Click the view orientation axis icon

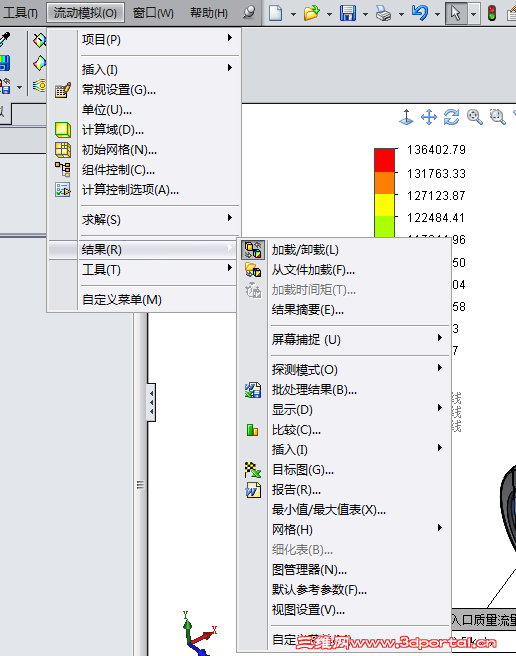pyautogui.click(x=406, y=117)
